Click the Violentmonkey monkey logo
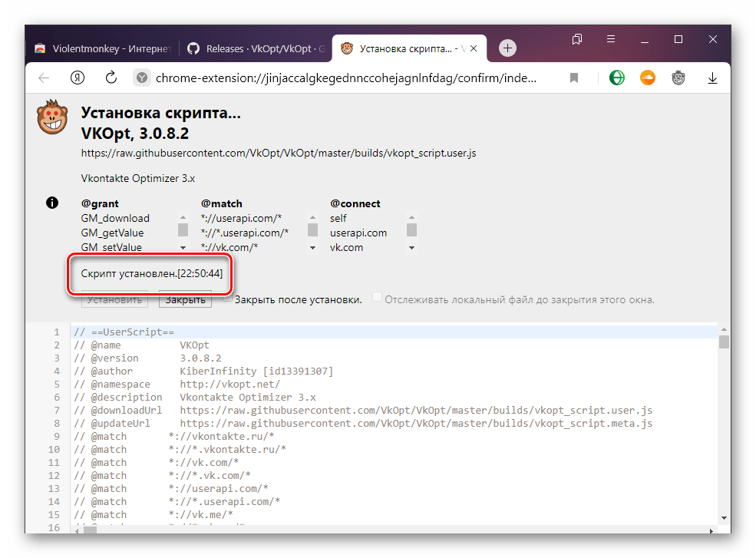 pyautogui.click(x=52, y=117)
